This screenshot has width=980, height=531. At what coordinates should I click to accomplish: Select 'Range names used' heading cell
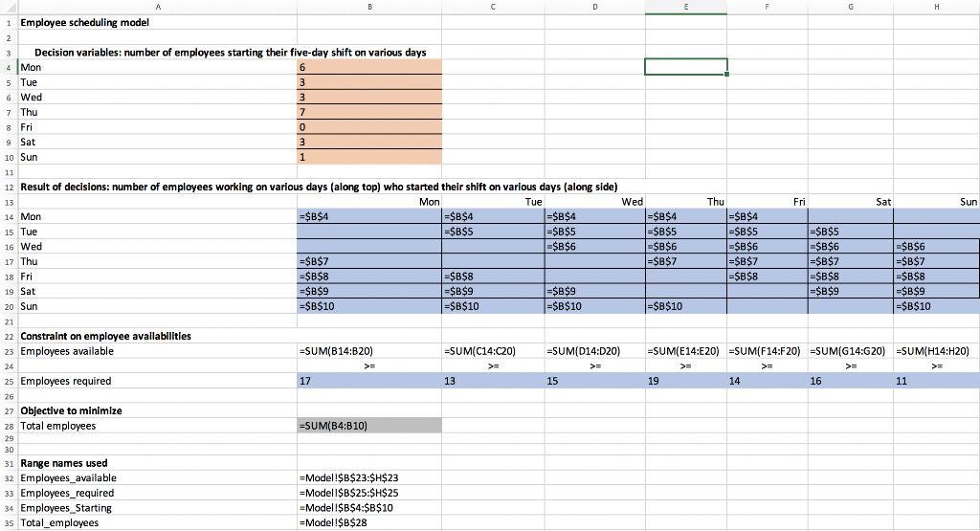point(158,463)
